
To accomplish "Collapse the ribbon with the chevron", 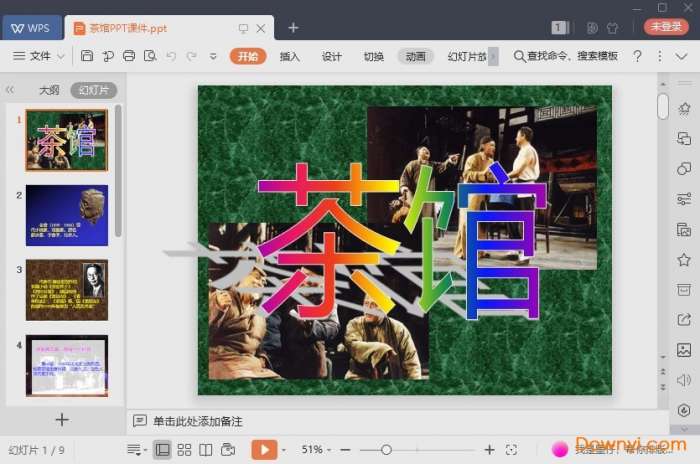I will pos(681,56).
